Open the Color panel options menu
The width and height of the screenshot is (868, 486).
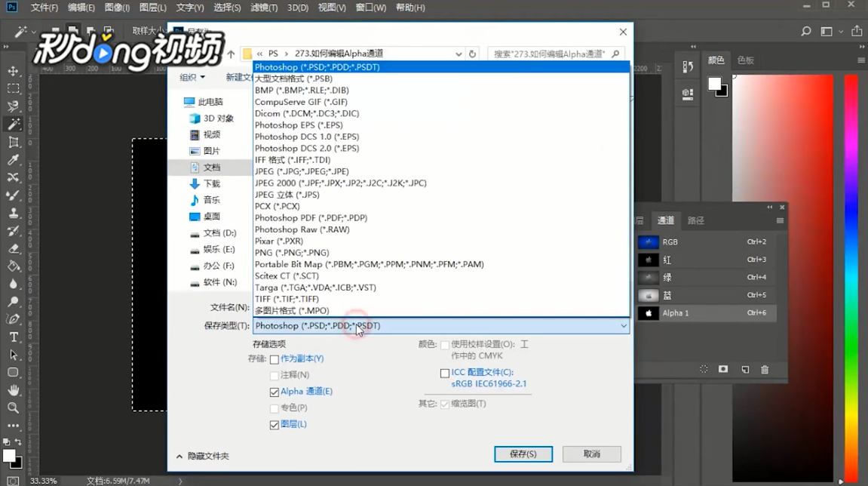click(x=861, y=60)
